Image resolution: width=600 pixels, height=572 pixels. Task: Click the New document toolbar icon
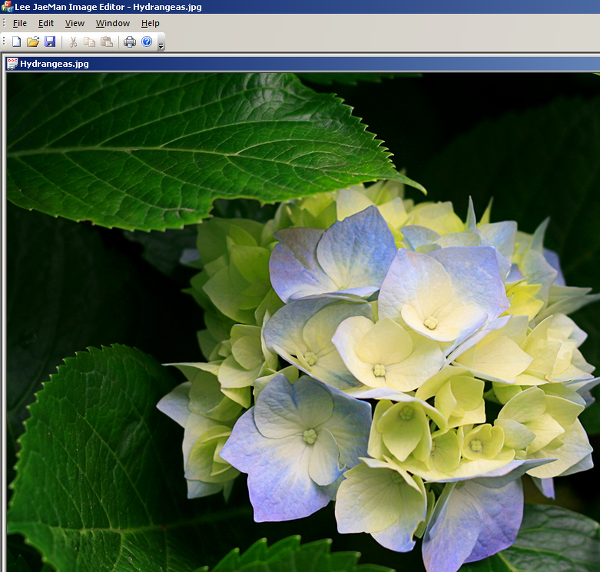click(x=16, y=42)
